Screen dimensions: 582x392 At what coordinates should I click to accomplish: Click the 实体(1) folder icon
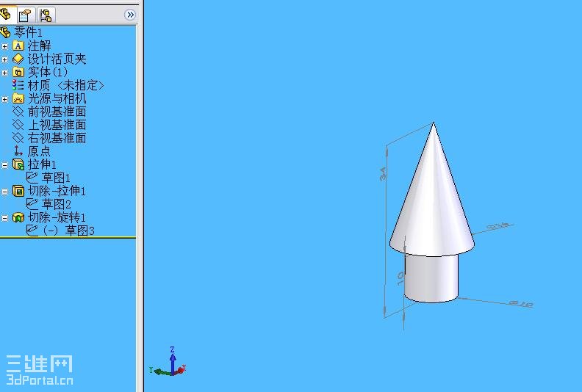click(x=18, y=72)
